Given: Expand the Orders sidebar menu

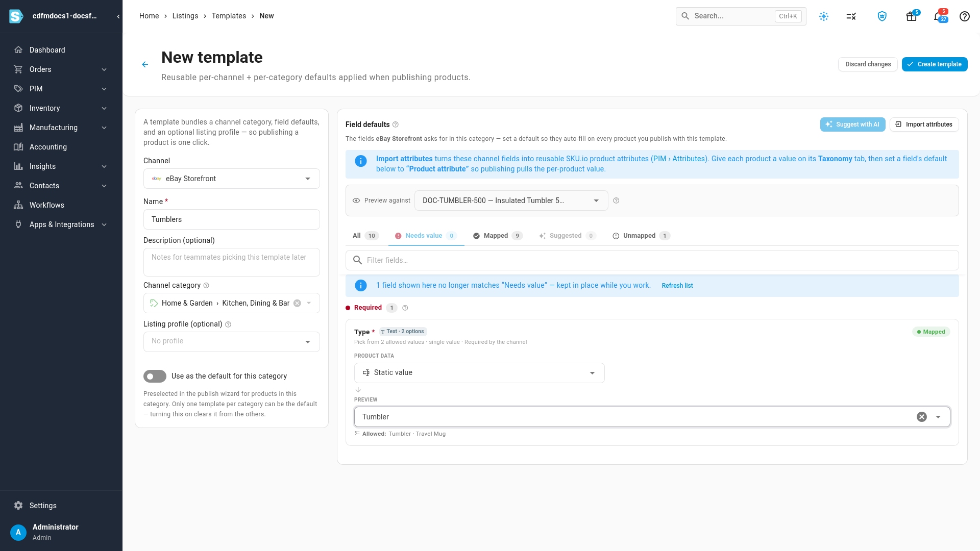Looking at the screenshot, I should click(x=61, y=69).
